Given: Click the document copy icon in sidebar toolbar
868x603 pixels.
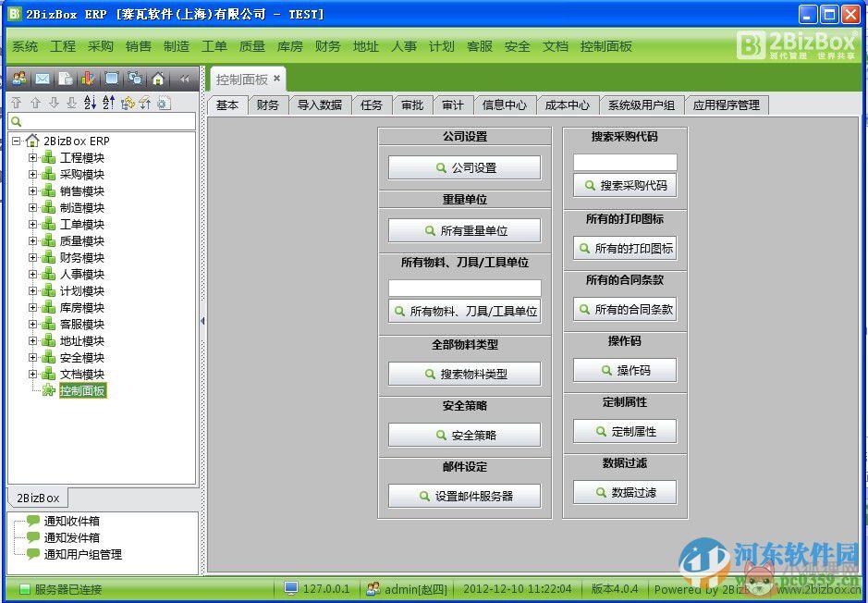Looking at the screenshot, I should coord(66,80).
